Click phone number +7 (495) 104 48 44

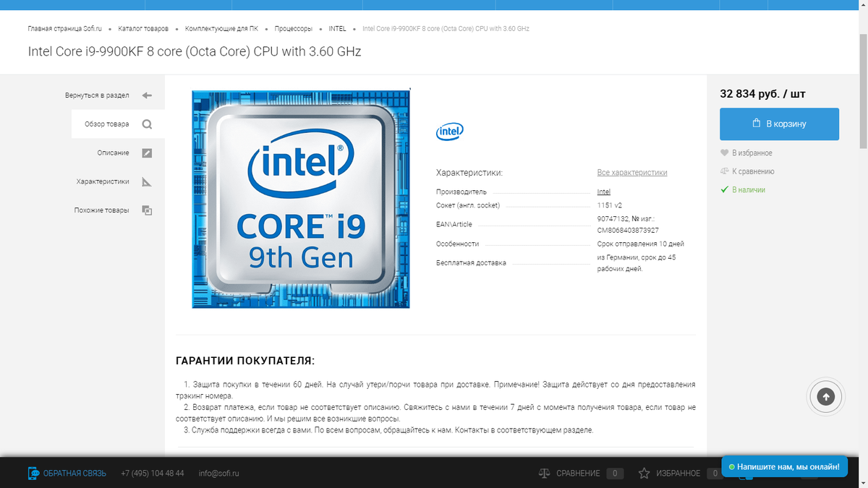152,474
